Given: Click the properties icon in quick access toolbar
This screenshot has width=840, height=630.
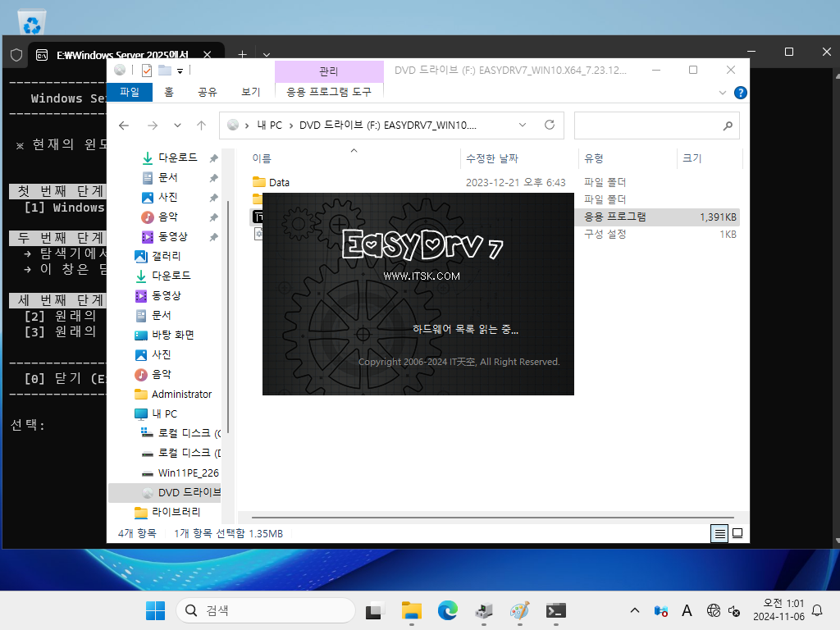Looking at the screenshot, I should [x=147, y=71].
